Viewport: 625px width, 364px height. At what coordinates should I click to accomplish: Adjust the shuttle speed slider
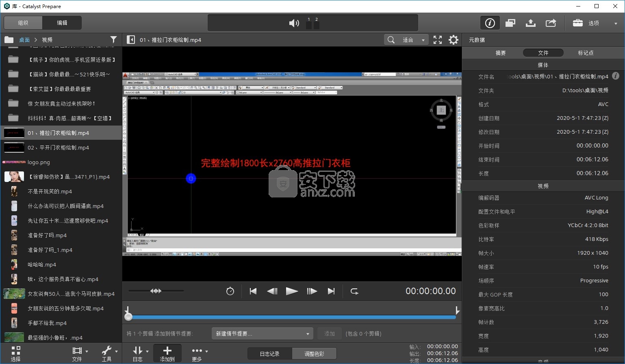[156, 291]
